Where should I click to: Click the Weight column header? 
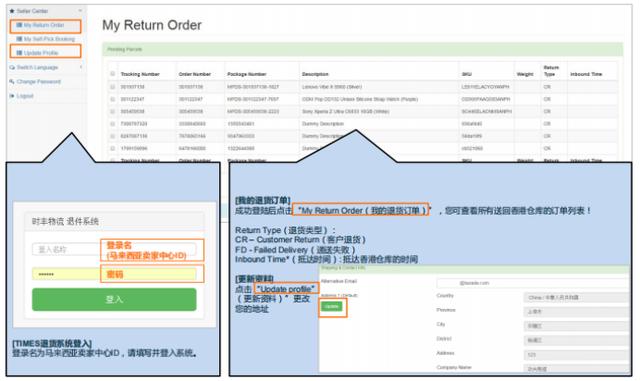(525, 74)
